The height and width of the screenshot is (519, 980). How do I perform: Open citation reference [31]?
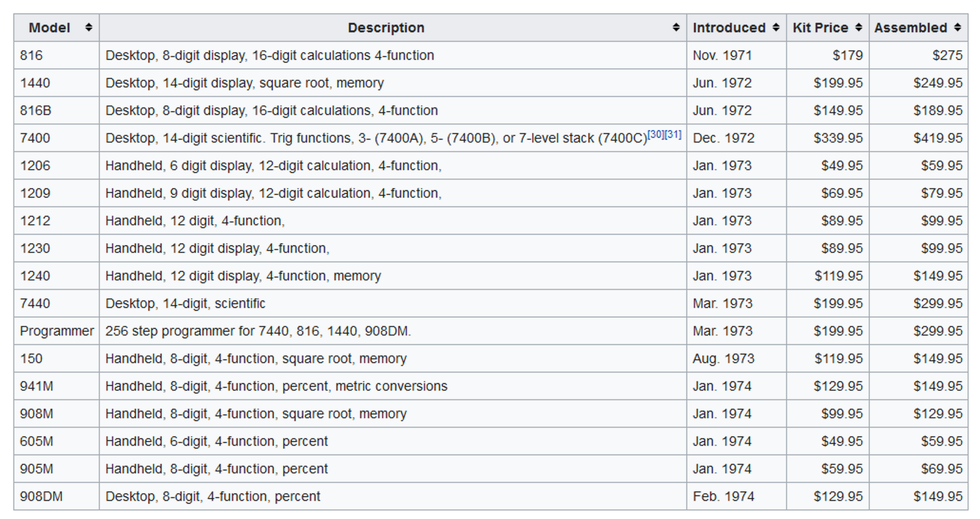click(673, 135)
